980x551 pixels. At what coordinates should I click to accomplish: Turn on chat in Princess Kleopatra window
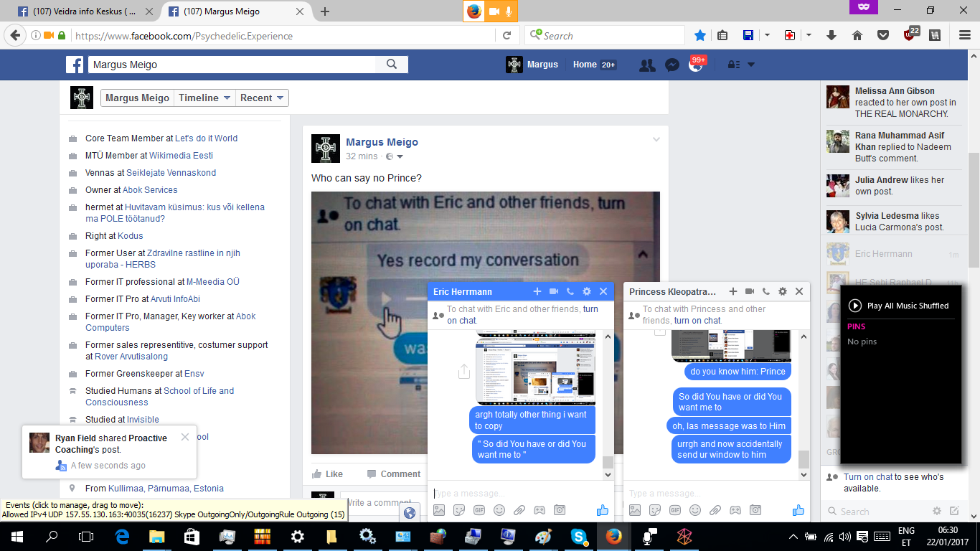[x=698, y=321]
